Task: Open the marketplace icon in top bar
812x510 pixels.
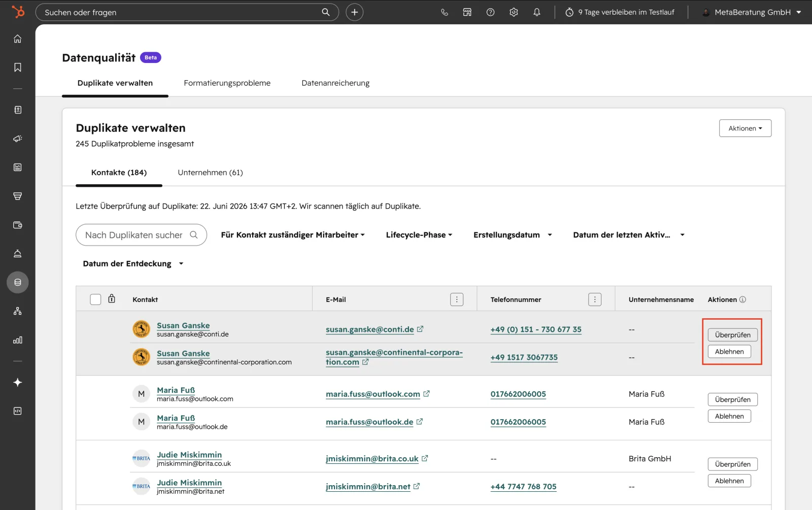Action: coord(467,12)
